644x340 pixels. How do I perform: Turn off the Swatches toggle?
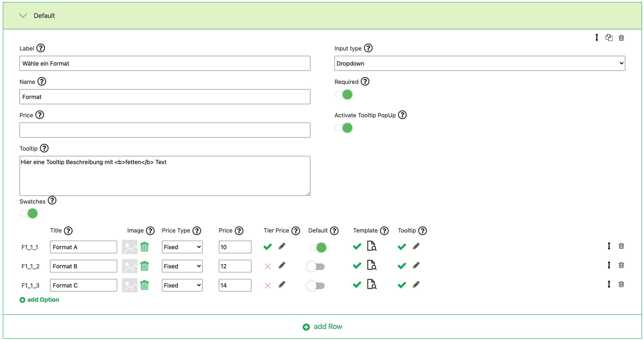tap(29, 213)
